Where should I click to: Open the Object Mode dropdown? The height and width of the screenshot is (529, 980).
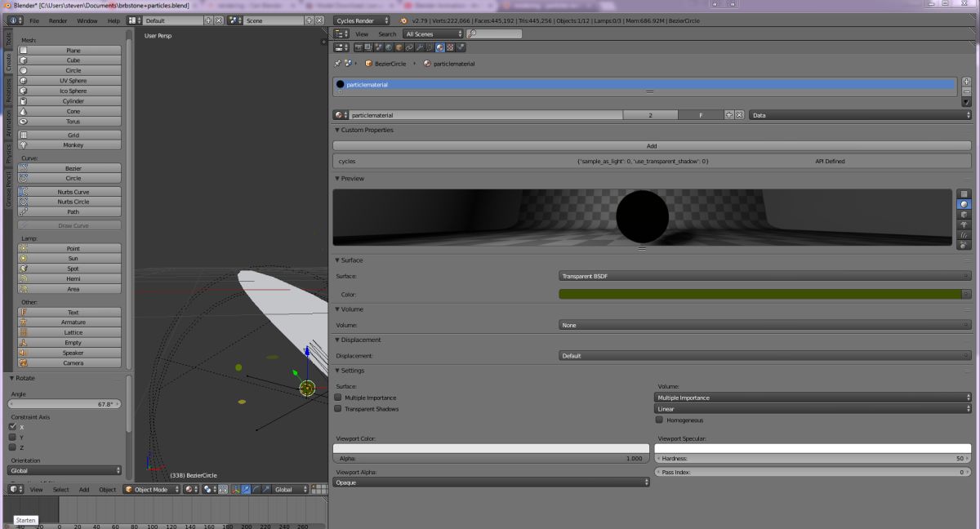(151, 489)
